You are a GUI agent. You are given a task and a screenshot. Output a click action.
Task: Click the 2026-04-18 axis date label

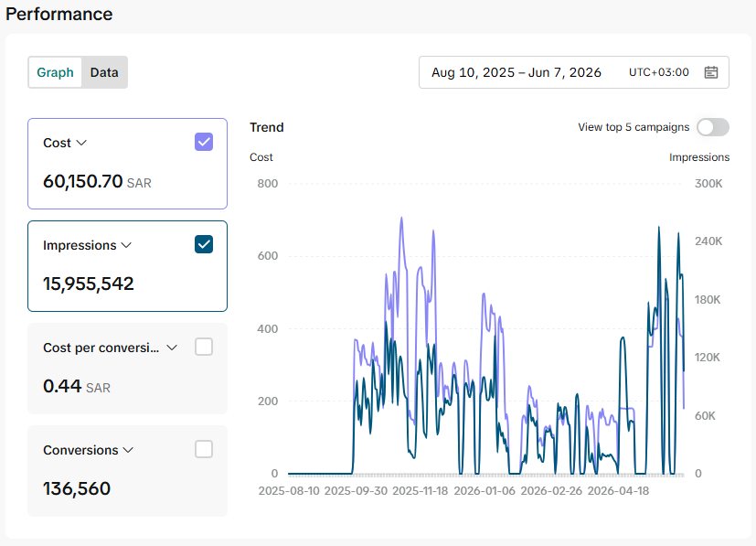[618, 491]
